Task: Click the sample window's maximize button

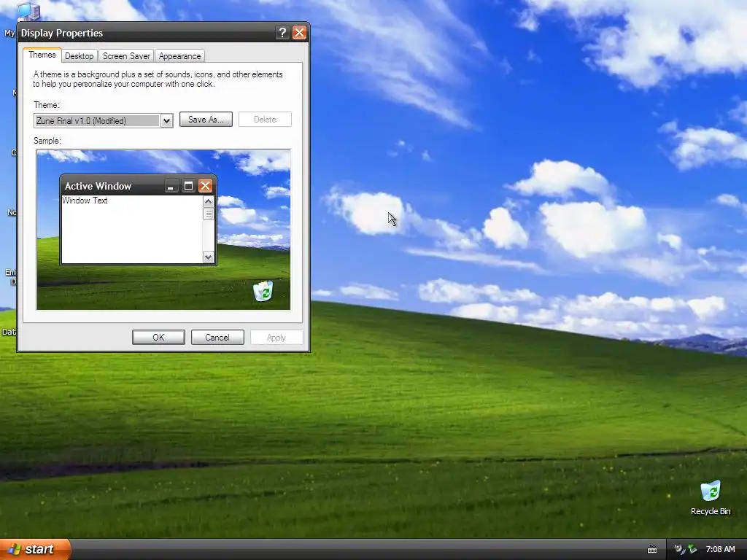Action: point(188,186)
